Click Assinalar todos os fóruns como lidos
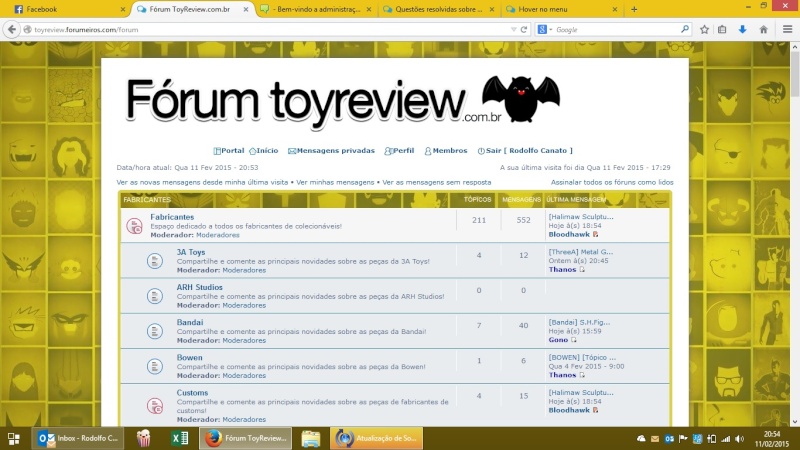This screenshot has height=450, width=800. pyautogui.click(x=612, y=182)
